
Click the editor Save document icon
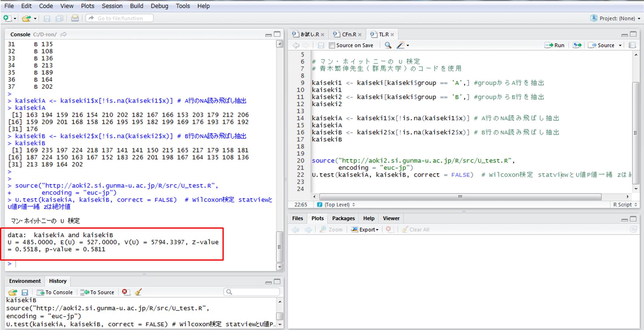pos(321,45)
